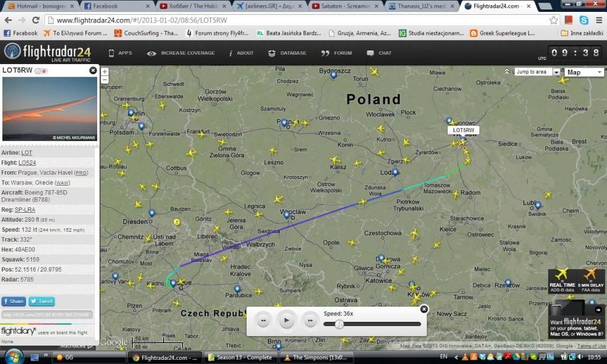Click the Skype extension icon
607x364 pixels.
(x=584, y=20)
